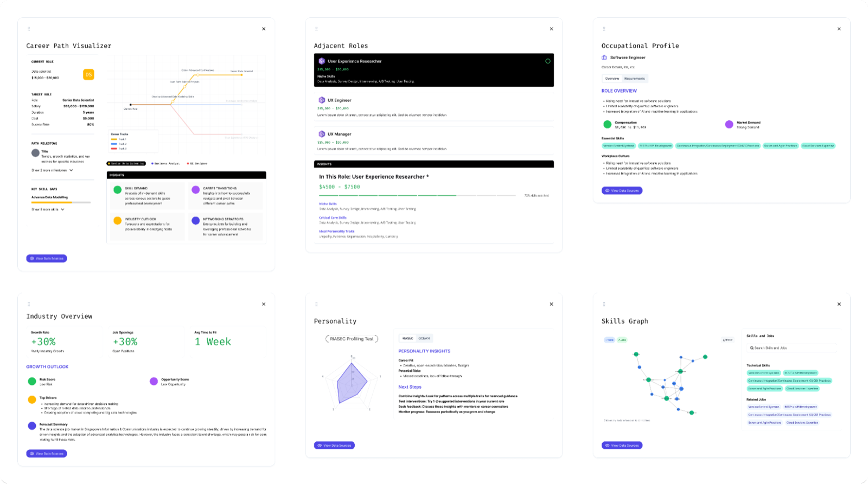Click the GROWTH OUTLOOK heading
868x484 pixels.
coord(47,367)
